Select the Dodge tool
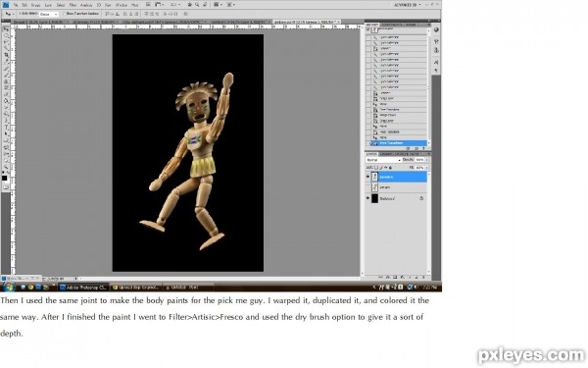588x368 pixels. click(x=7, y=114)
